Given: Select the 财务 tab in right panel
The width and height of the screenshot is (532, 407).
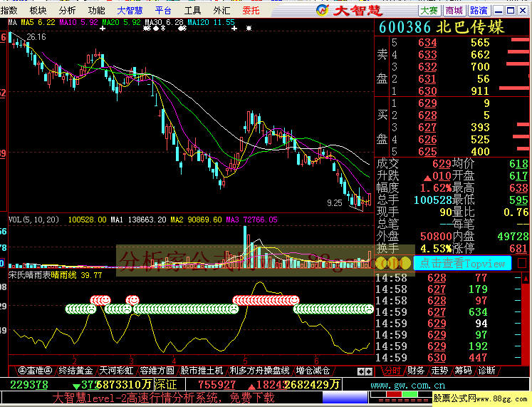Looking at the screenshot, I should pos(416,371).
